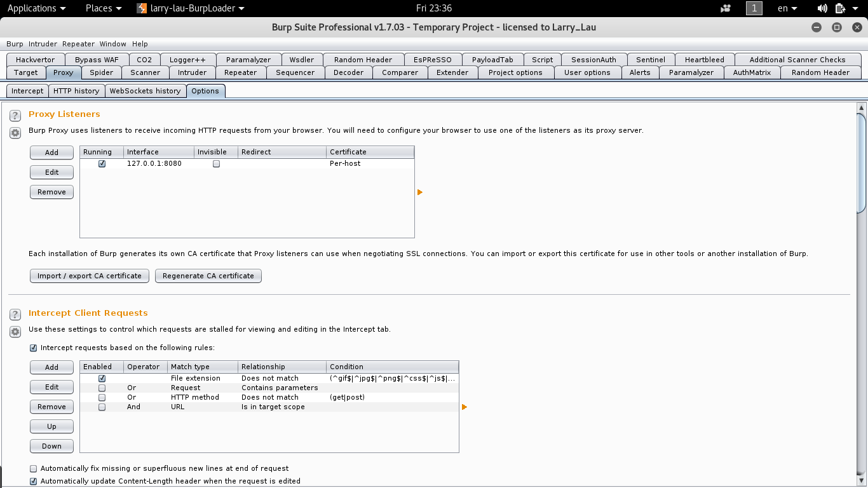Screen dimensions: 868x488
Task: Click the power battery icon in top bar
Action: click(840, 8)
